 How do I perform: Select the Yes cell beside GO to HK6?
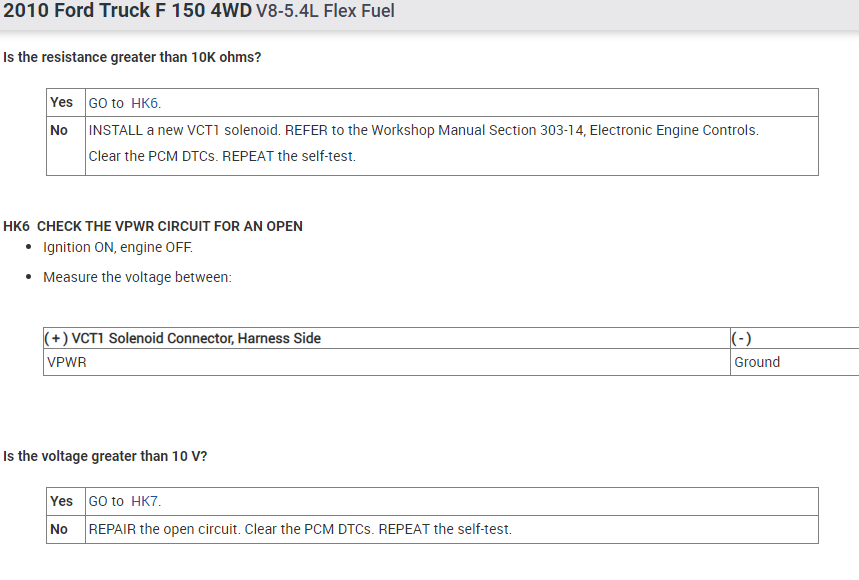pos(62,102)
